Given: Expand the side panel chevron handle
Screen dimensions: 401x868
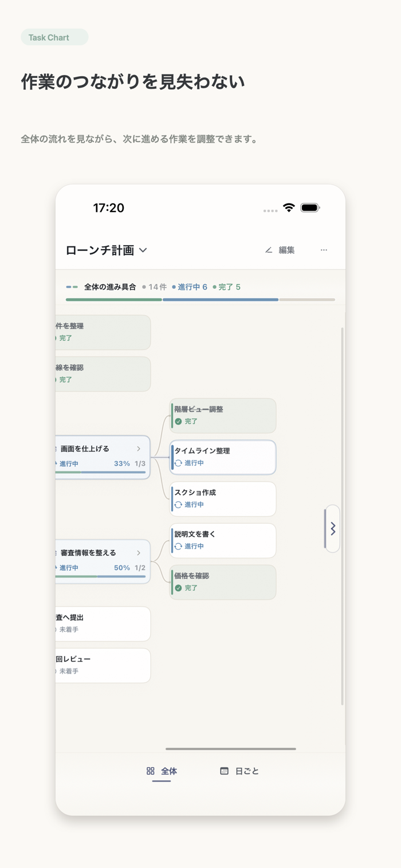Looking at the screenshot, I should 332,528.
